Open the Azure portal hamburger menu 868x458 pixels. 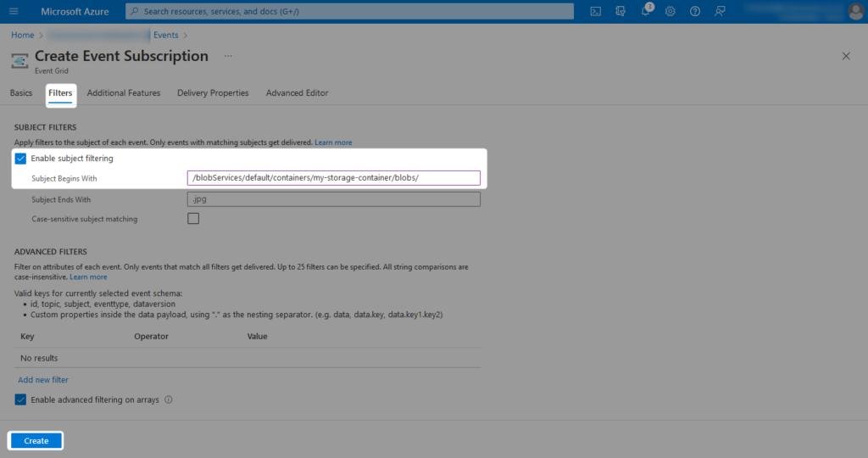click(x=14, y=11)
